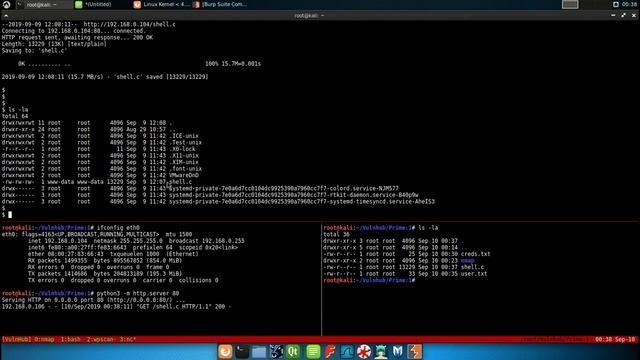
Task: Click the .XIM-unix directory entry
Action: point(184,162)
